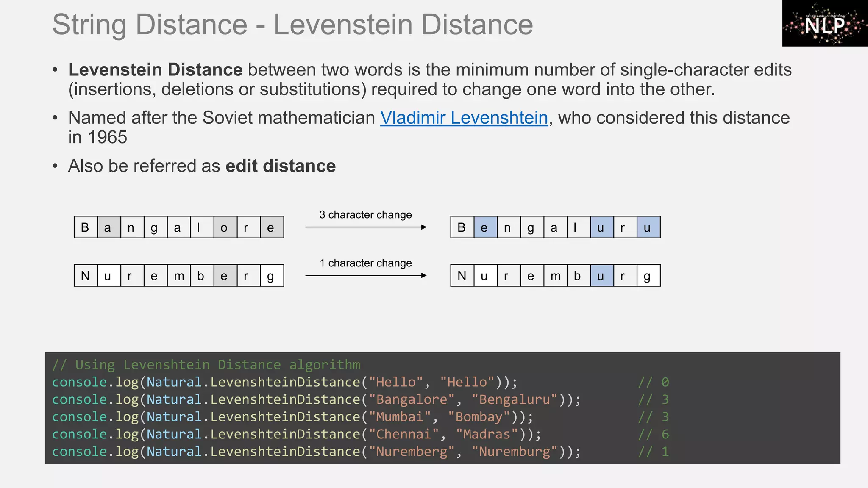Screen dimensions: 868x488
Task: Click the blue 'e' cell in Bengaluru
Action: coord(485,227)
